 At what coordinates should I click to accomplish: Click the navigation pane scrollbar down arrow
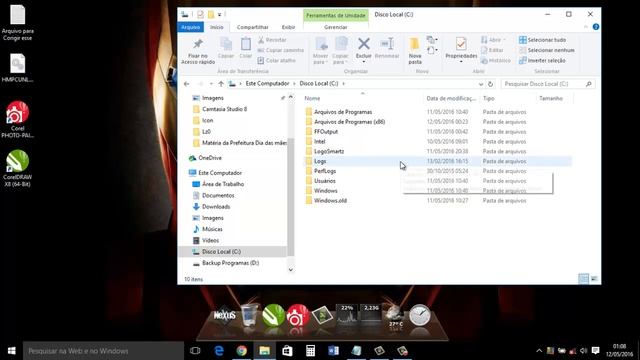coord(291,269)
